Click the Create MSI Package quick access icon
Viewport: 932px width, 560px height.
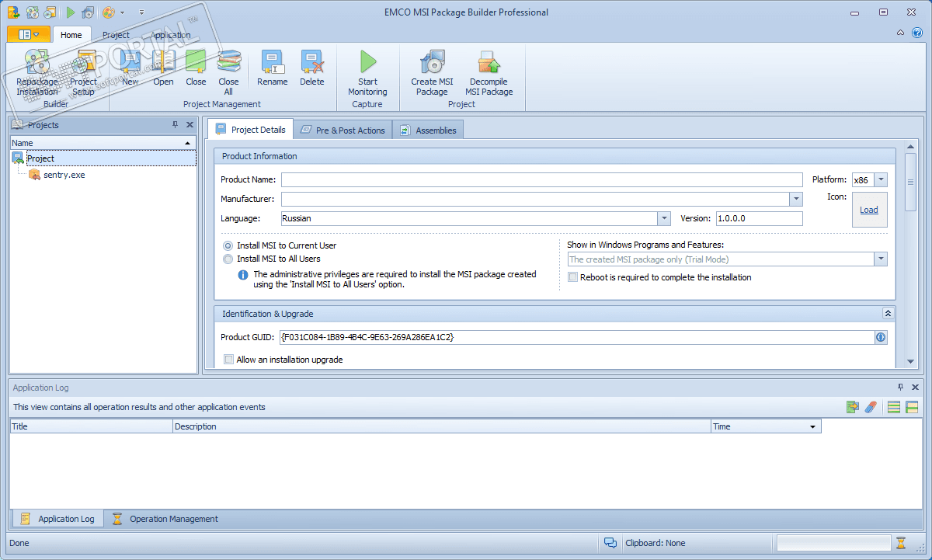(88, 12)
